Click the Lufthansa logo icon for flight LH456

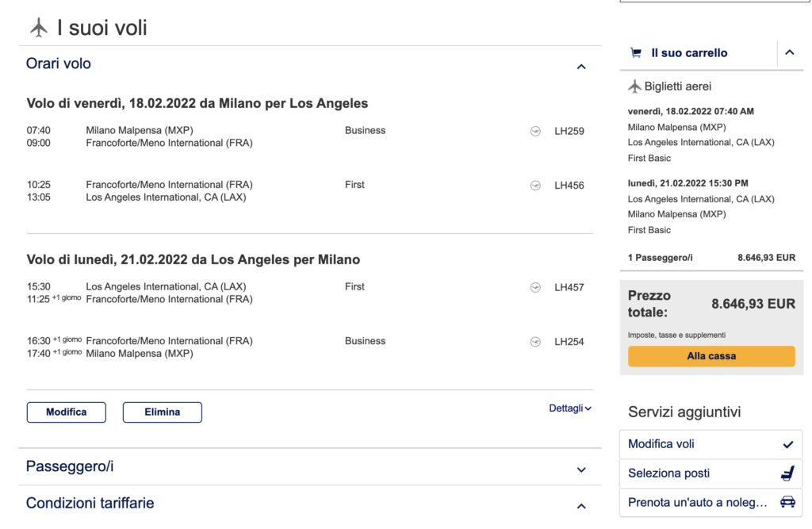click(x=535, y=186)
